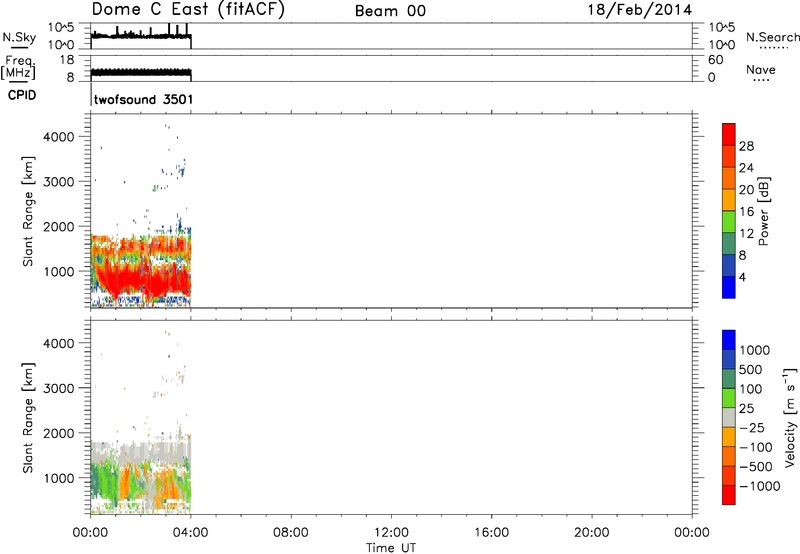Click the '12:00' time axis label

click(x=391, y=533)
